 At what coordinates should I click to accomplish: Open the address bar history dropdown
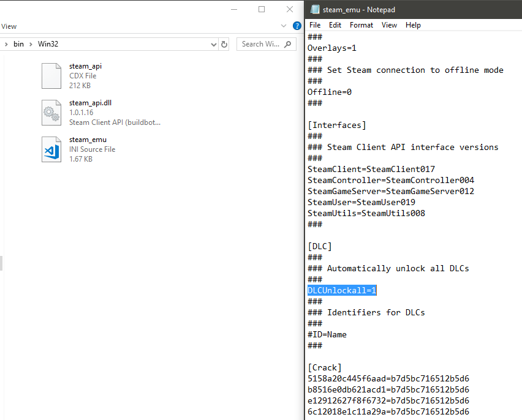click(214, 44)
